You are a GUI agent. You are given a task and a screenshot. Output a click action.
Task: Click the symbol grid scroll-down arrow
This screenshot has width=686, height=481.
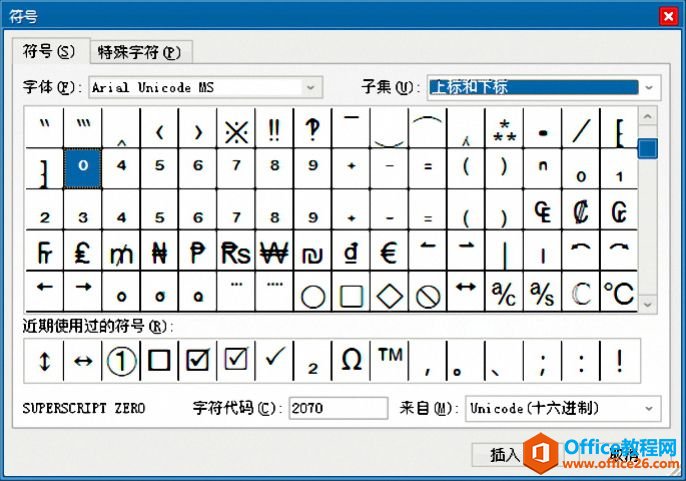pyautogui.click(x=648, y=303)
